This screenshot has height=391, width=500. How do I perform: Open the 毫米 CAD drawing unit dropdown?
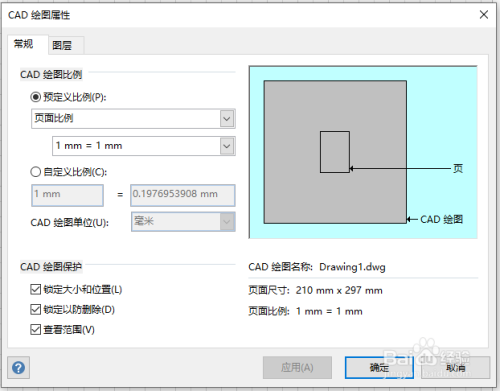coord(183,221)
